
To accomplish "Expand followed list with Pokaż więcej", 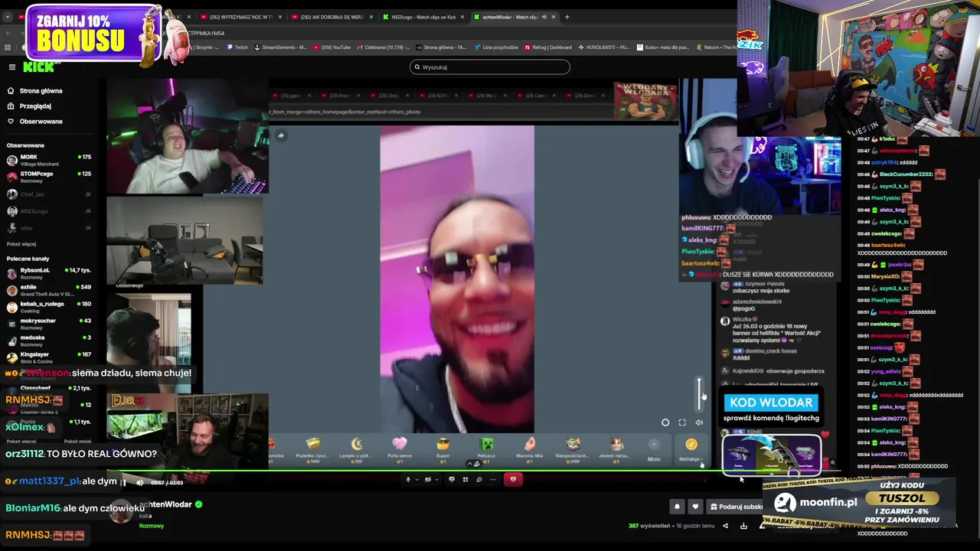I will click(21, 244).
